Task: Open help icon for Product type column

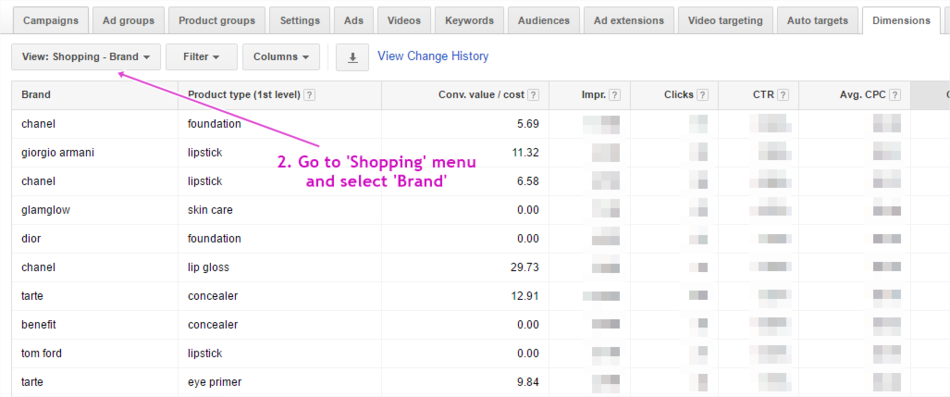Action: pos(309,95)
